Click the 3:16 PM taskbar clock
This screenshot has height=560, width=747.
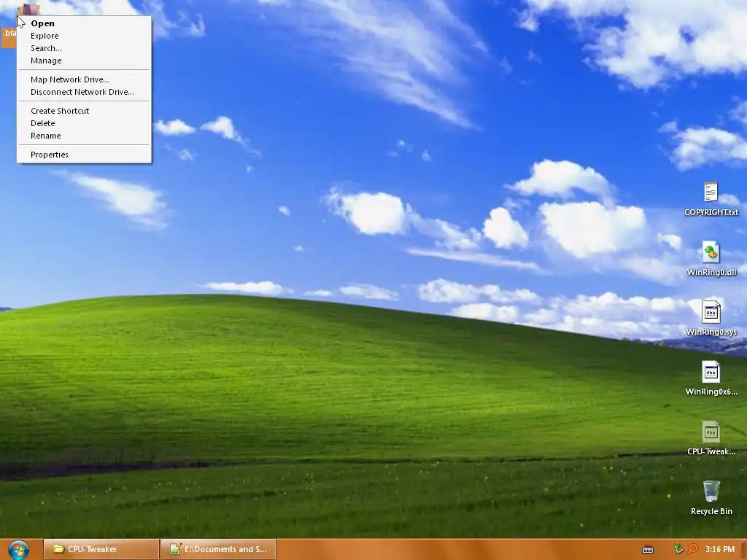720,549
